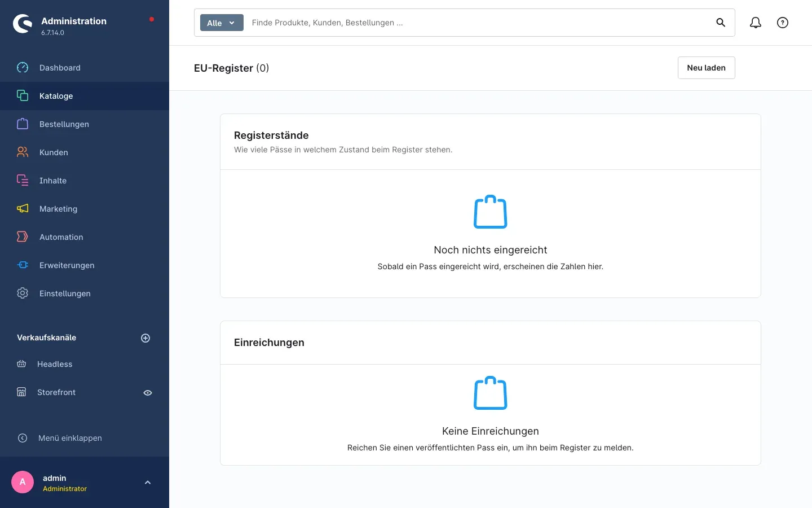This screenshot has width=812, height=508.
Task: Click the Neu laden button
Action: pos(706,68)
